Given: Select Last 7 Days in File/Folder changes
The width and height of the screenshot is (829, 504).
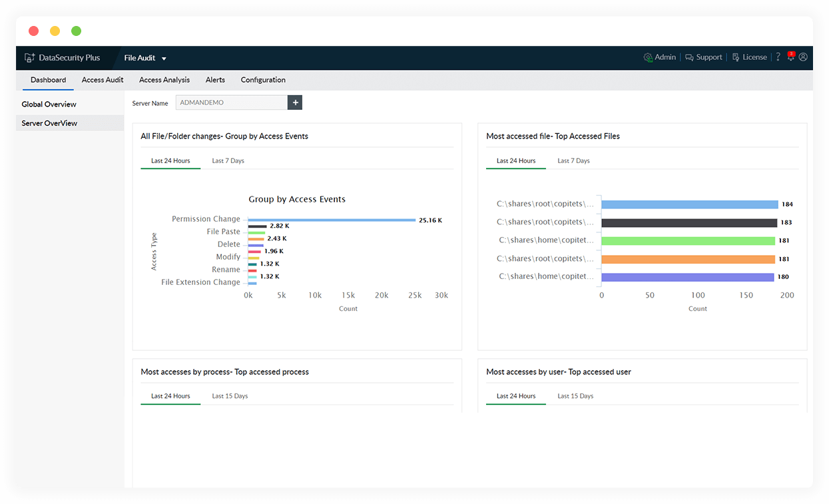Looking at the screenshot, I should point(228,160).
